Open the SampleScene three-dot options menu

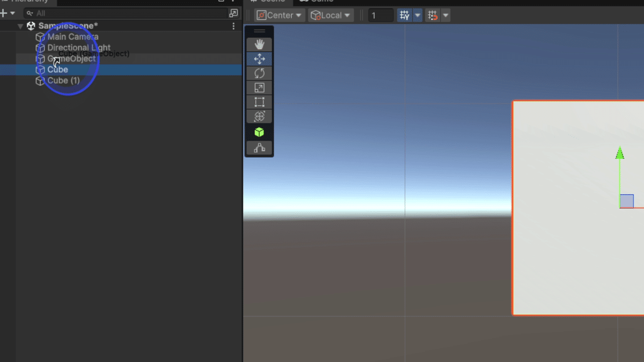233,26
